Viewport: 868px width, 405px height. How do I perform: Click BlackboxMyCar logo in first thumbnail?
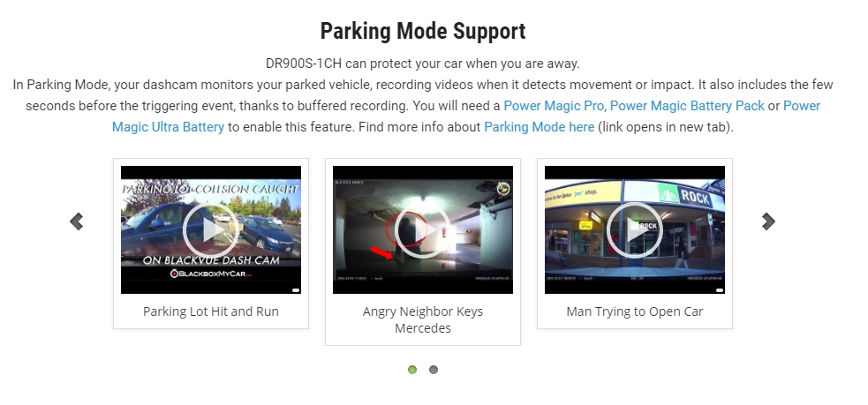(x=211, y=274)
